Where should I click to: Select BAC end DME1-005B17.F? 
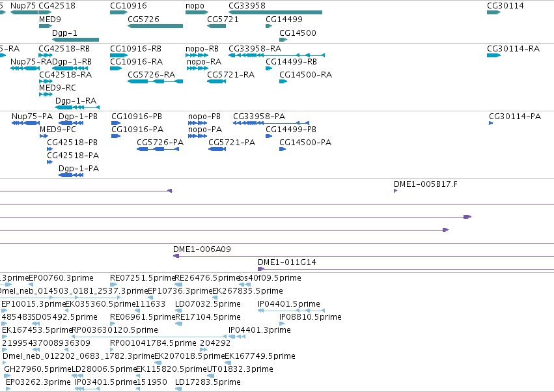[x=426, y=184]
